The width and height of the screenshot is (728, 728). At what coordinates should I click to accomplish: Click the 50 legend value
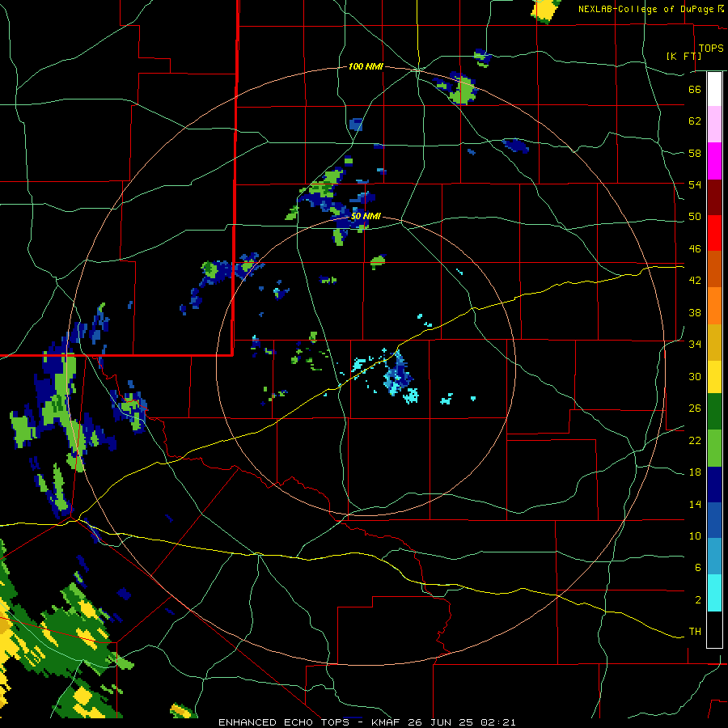[695, 217]
